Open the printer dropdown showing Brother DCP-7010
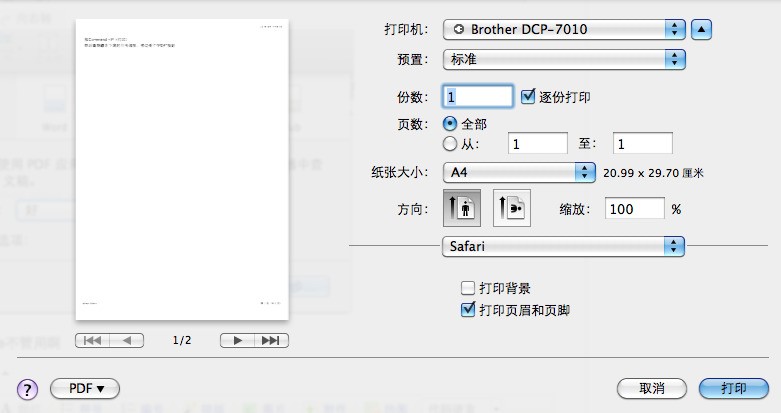This screenshot has width=781, height=413. tap(564, 29)
